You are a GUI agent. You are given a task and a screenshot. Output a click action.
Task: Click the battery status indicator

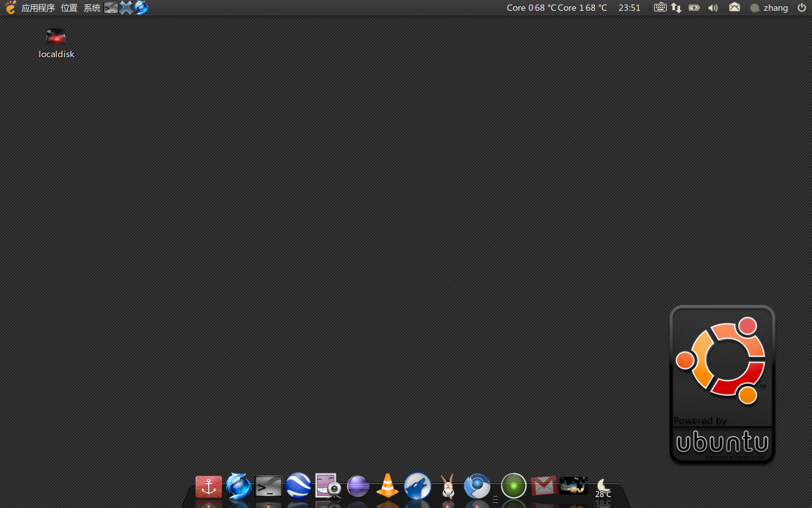695,8
